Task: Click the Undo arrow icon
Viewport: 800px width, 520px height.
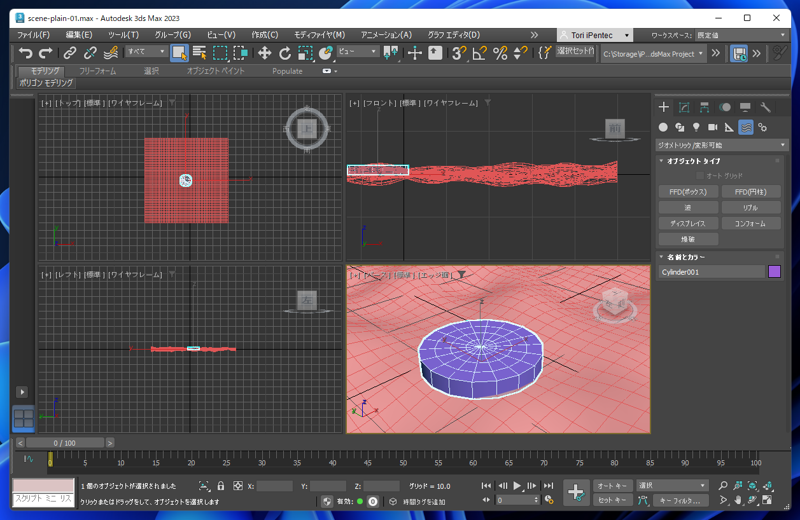Action: click(x=25, y=53)
